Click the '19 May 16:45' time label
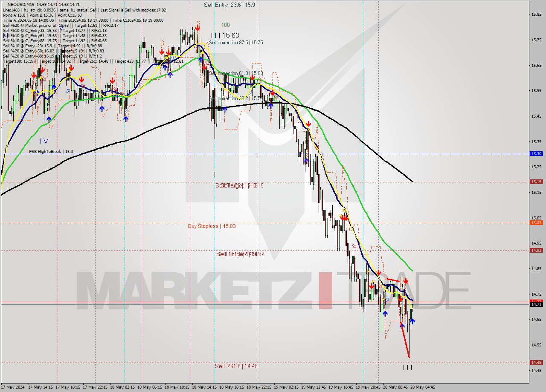546x392 pixels. 342,387
